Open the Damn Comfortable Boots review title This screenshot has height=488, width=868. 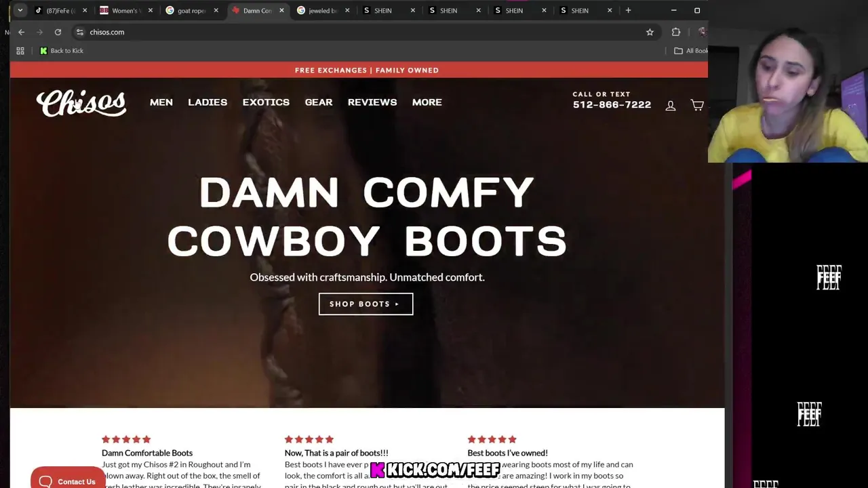pos(147,453)
